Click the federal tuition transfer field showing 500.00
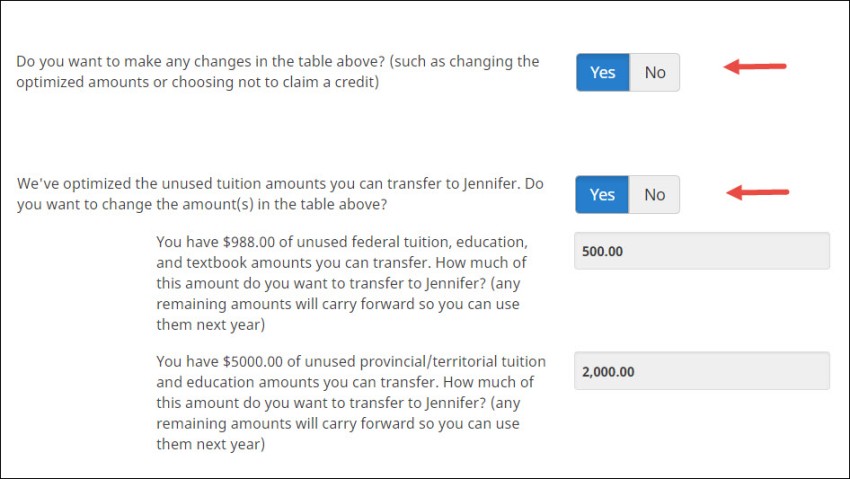Image resolution: width=850 pixels, height=479 pixels. (x=701, y=251)
